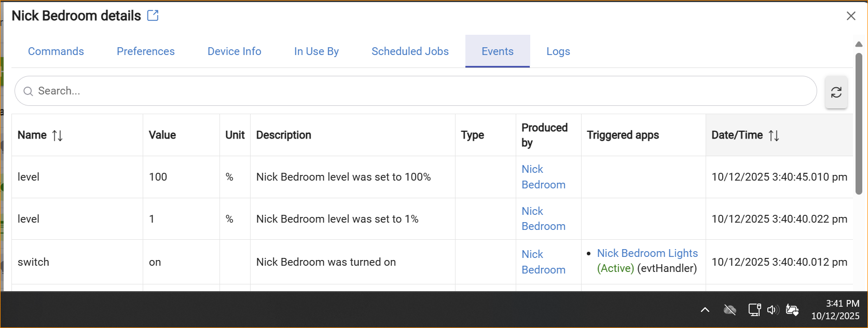Screen dimensions: 868x328
Task: Close the Nick Bedroom details dialog
Action: point(851,16)
